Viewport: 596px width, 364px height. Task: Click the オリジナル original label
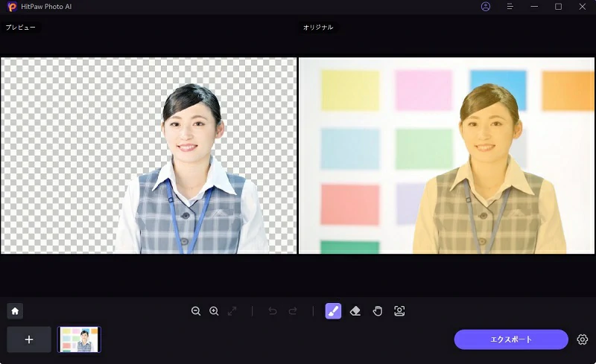tap(318, 28)
